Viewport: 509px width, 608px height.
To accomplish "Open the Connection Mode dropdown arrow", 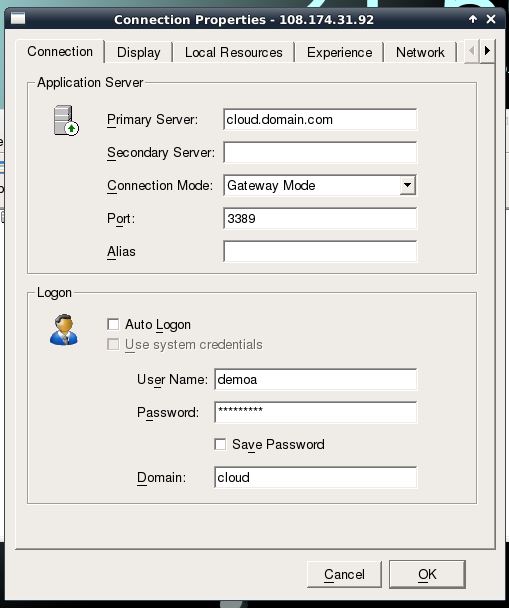I will click(407, 185).
